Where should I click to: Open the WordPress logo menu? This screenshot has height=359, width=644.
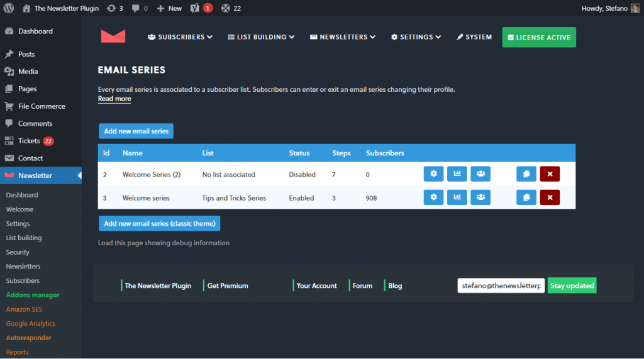[9, 8]
